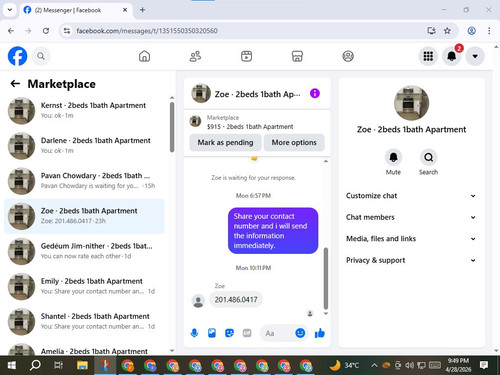Reload the page
This screenshot has height=375, width=500.
point(46,31)
